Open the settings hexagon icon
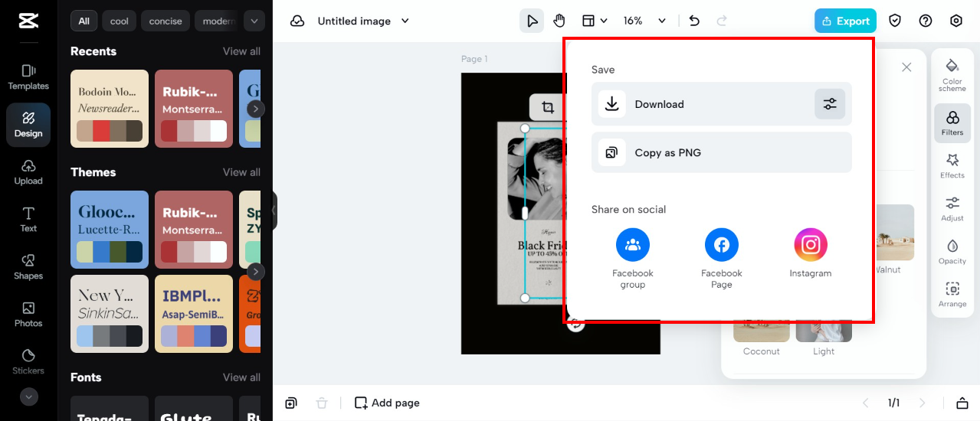This screenshot has width=980, height=421. coord(956,21)
